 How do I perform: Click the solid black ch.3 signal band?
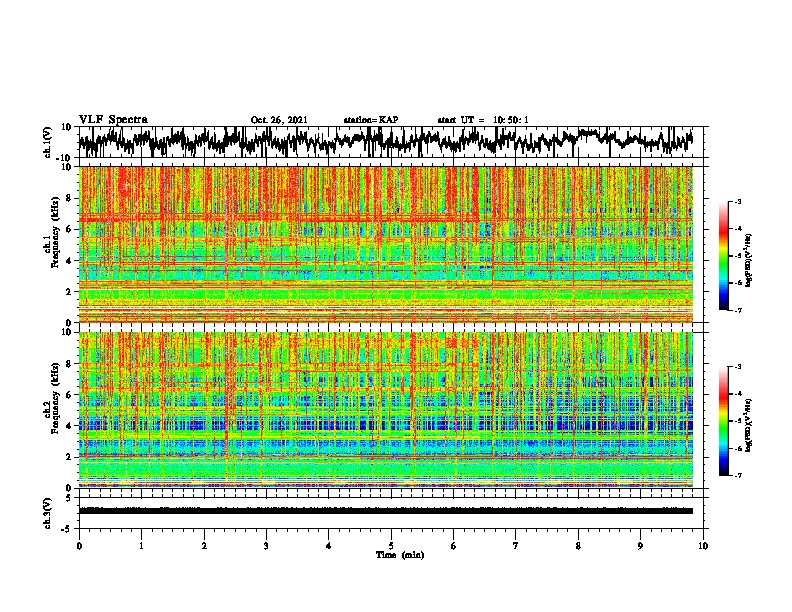(x=385, y=511)
